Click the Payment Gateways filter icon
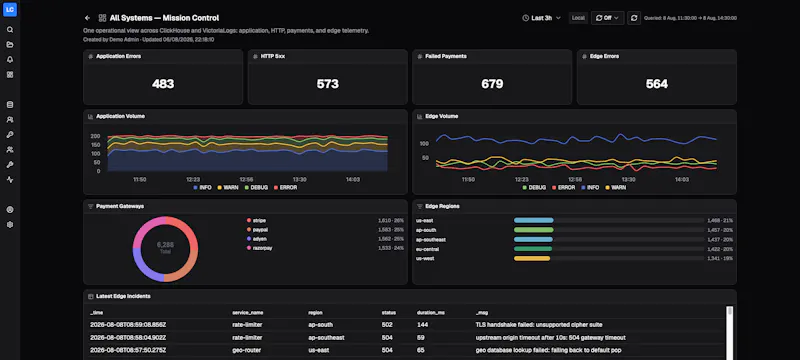This screenshot has width=800, height=360. tap(91, 207)
